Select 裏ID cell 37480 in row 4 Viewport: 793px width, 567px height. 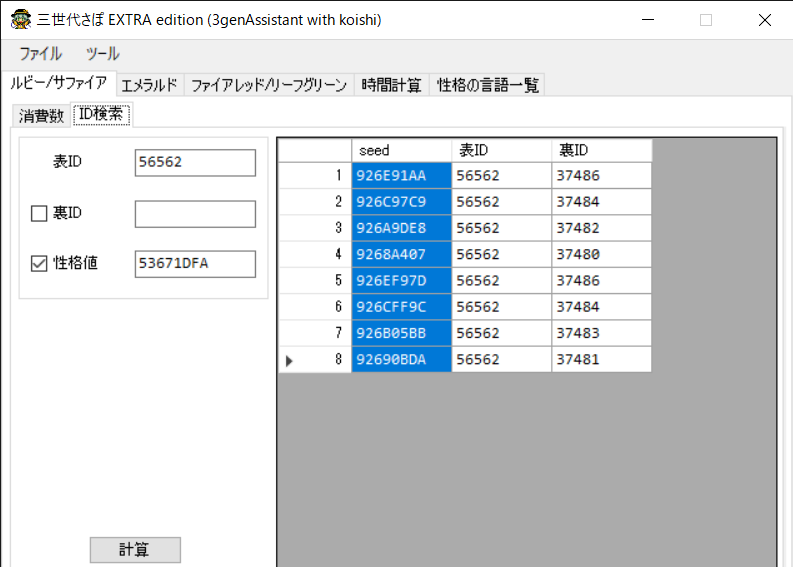601,254
